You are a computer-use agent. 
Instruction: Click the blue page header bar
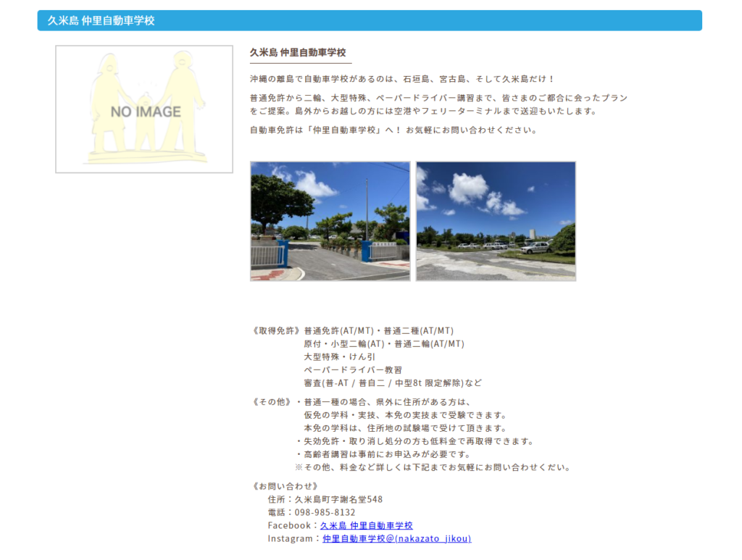(370, 21)
